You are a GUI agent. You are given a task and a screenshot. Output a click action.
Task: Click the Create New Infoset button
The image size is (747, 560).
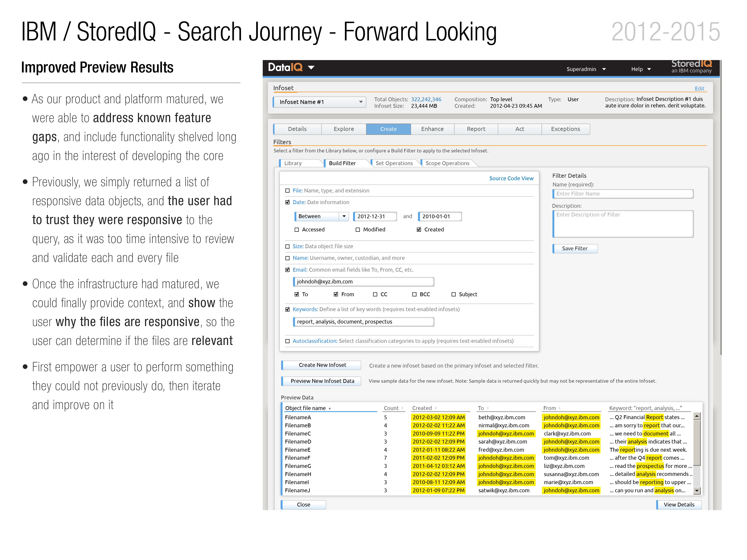coord(321,365)
